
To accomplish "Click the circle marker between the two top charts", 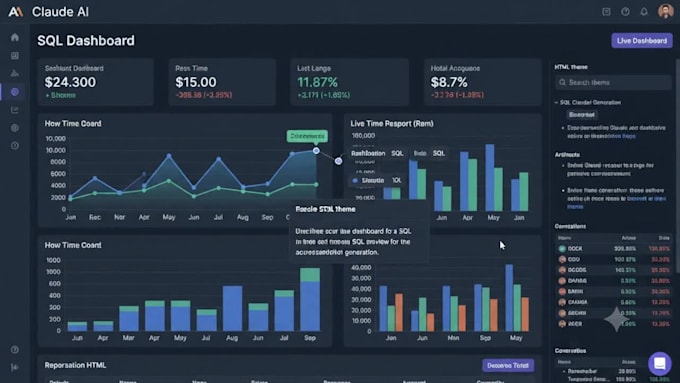I will 338,161.
